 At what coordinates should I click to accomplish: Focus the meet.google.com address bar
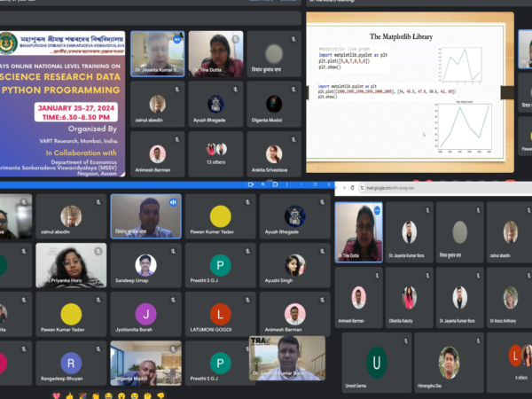(x=444, y=188)
